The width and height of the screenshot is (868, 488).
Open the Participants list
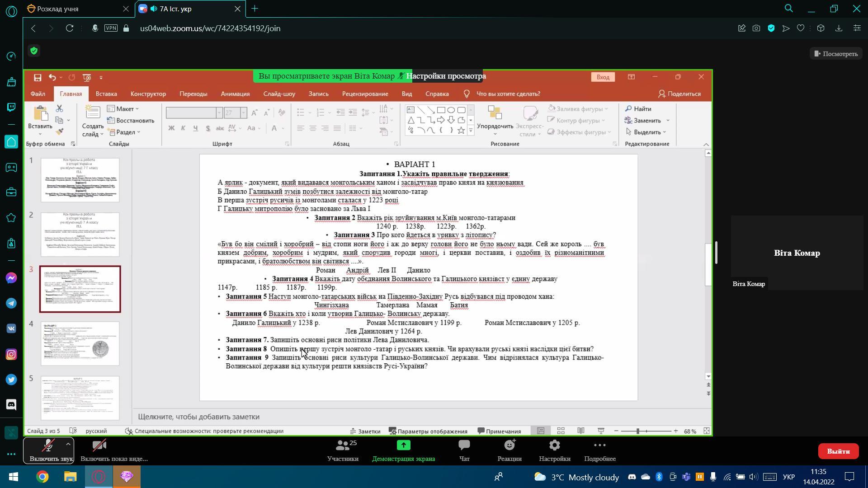(x=343, y=450)
